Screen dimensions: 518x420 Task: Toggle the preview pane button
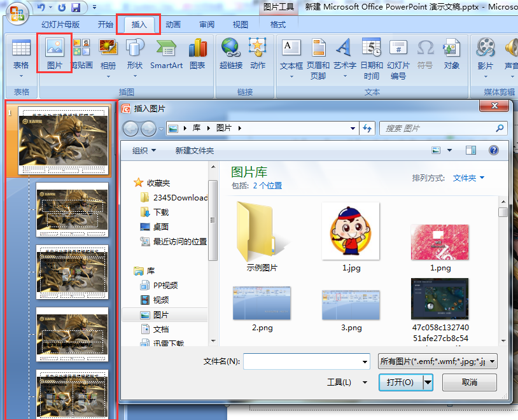471,150
